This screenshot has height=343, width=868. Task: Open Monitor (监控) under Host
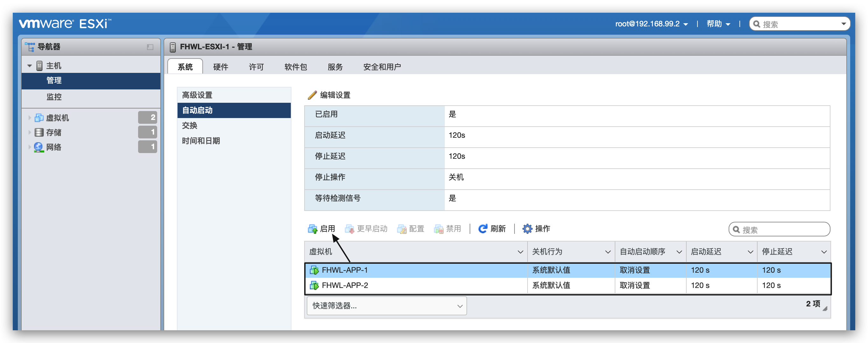(54, 97)
